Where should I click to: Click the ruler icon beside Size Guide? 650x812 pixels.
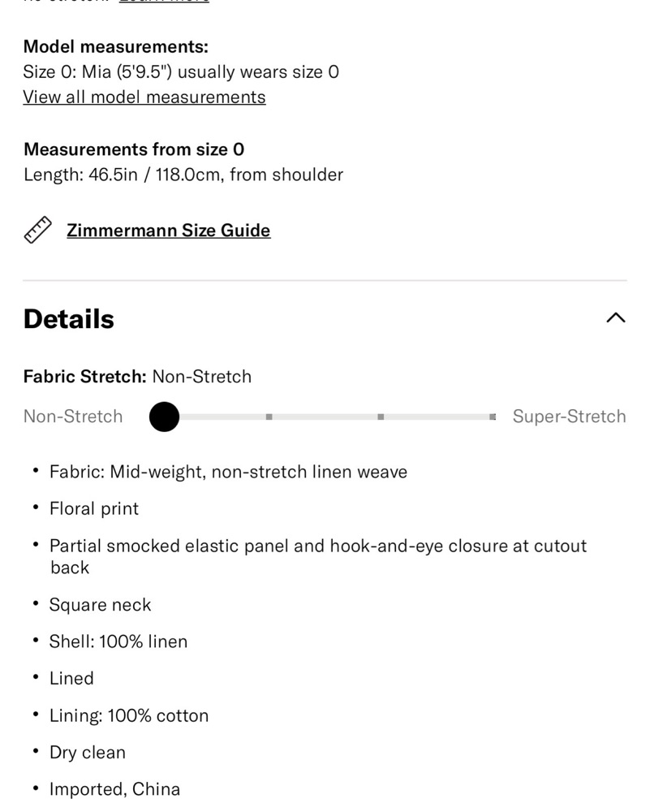38,230
